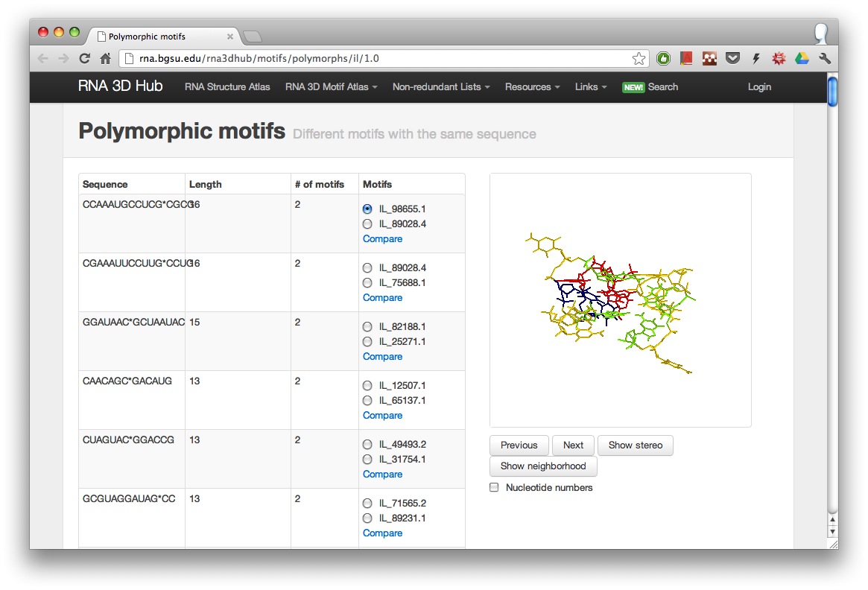Click Compare link for CAACAGC*GACAUG
The image size is (868, 590).
point(382,416)
